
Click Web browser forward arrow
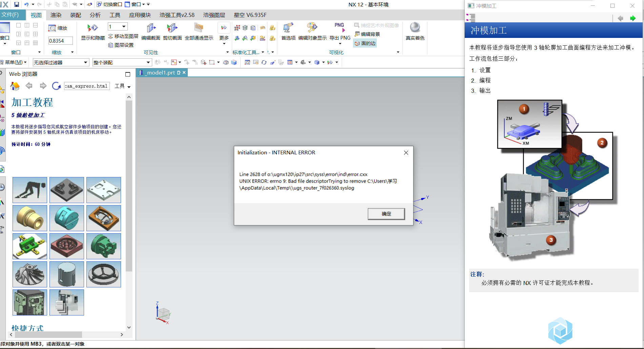43,86
